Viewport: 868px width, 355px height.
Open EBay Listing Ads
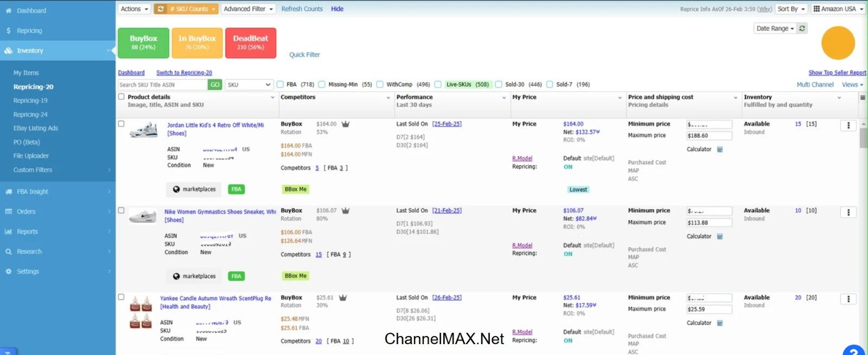[x=36, y=128]
